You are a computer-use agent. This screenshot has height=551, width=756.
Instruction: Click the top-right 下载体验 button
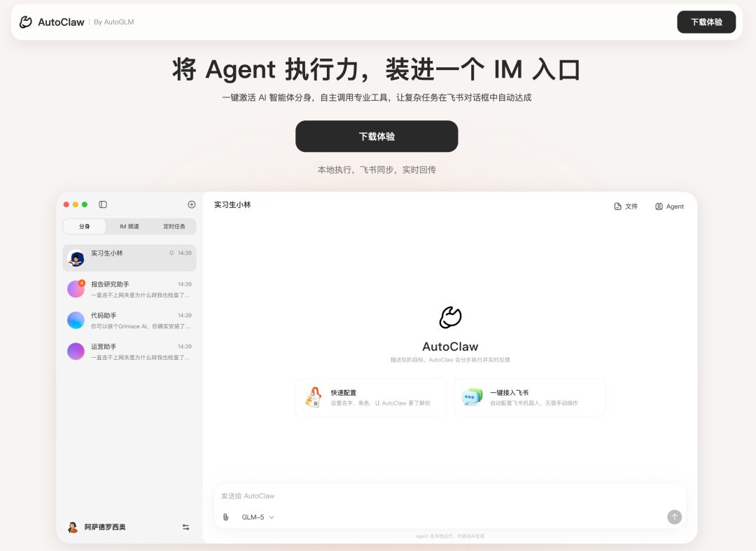tap(706, 22)
